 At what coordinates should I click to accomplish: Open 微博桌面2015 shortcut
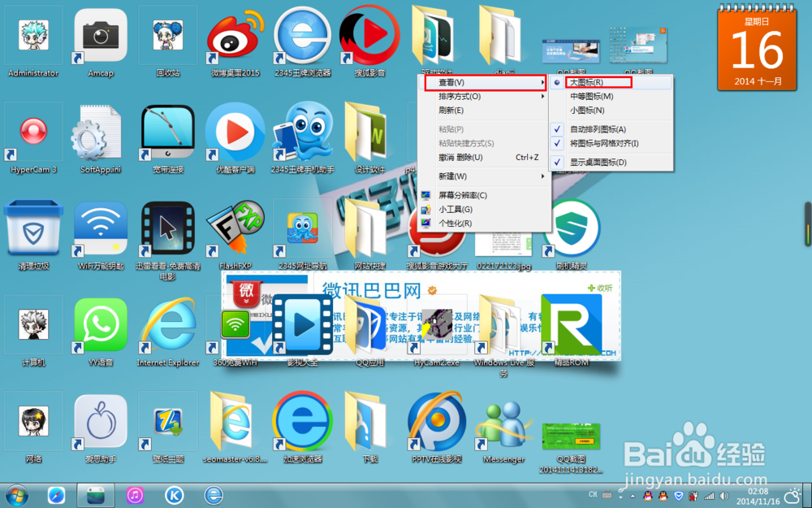[235, 42]
